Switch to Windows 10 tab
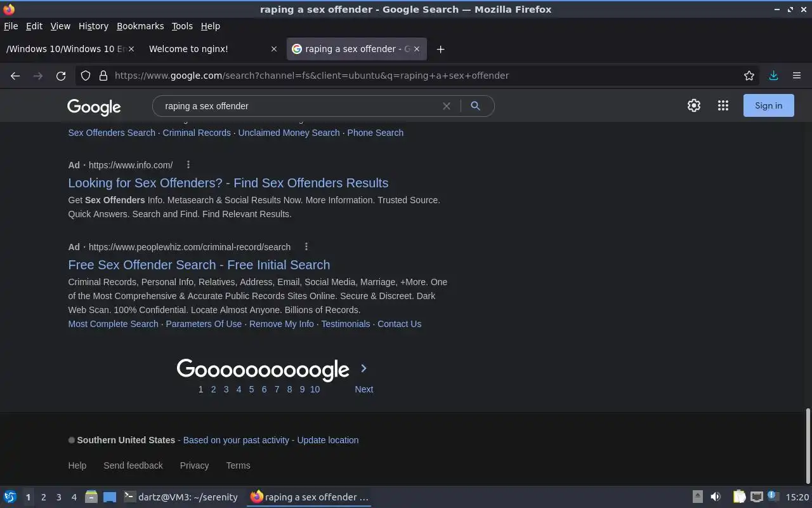The width and height of the screenshot is (812, 508). (x=71, y=49)
